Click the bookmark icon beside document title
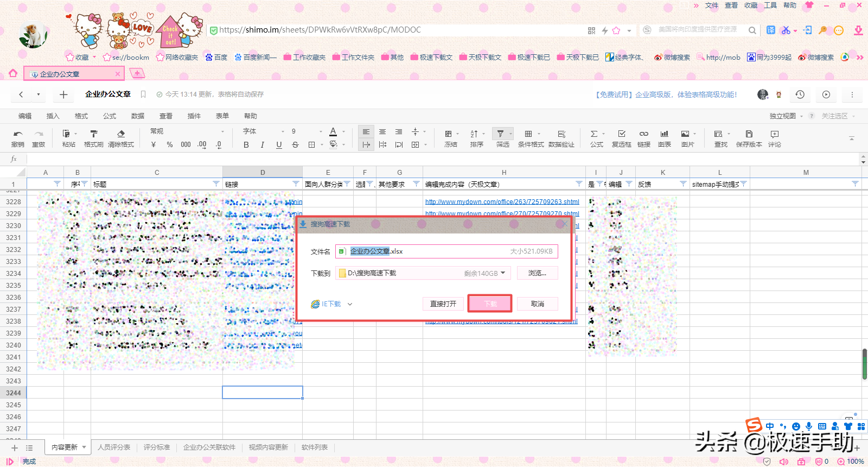The height and width of the screenshot is (467, 868). pos(143,94)
